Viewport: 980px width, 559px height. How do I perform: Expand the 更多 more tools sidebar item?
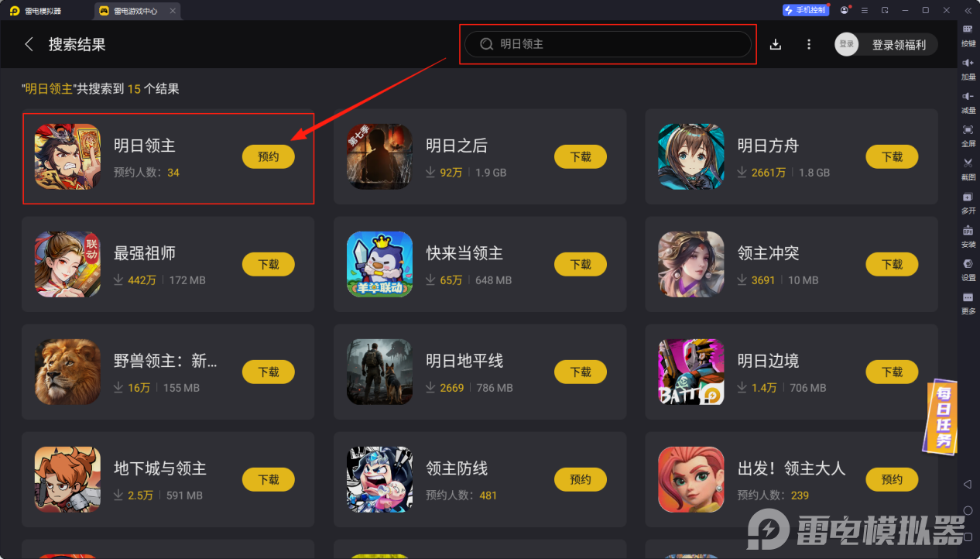point(968,302)
